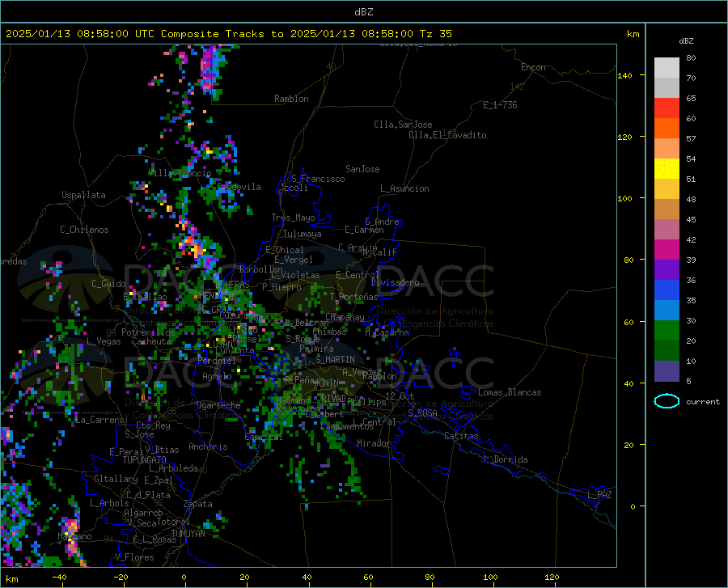
Task: Click the -40 tick on bottom axis
Action: click(x=59, y=577)
